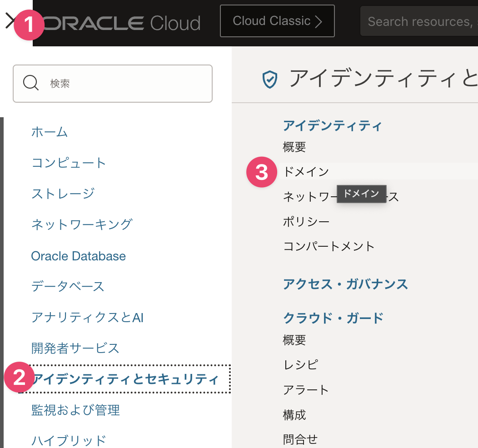Image resolution: width=478 pixels, height=448 pixels.
Task: Select Oracle Database category
Action: point(78,256)
